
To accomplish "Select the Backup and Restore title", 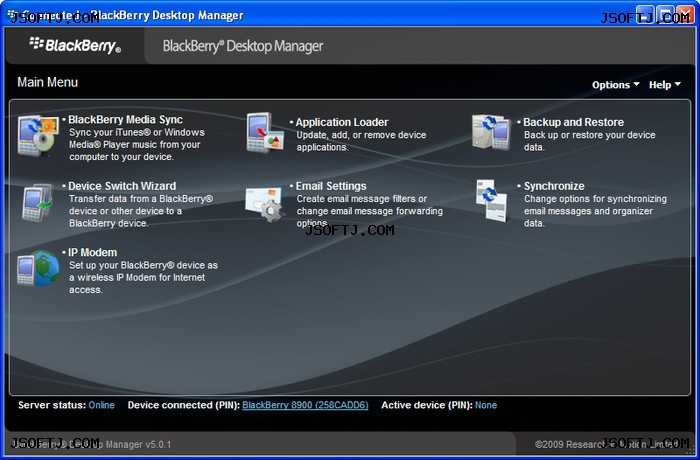I will pyautogui.click(x=573, y=122).
